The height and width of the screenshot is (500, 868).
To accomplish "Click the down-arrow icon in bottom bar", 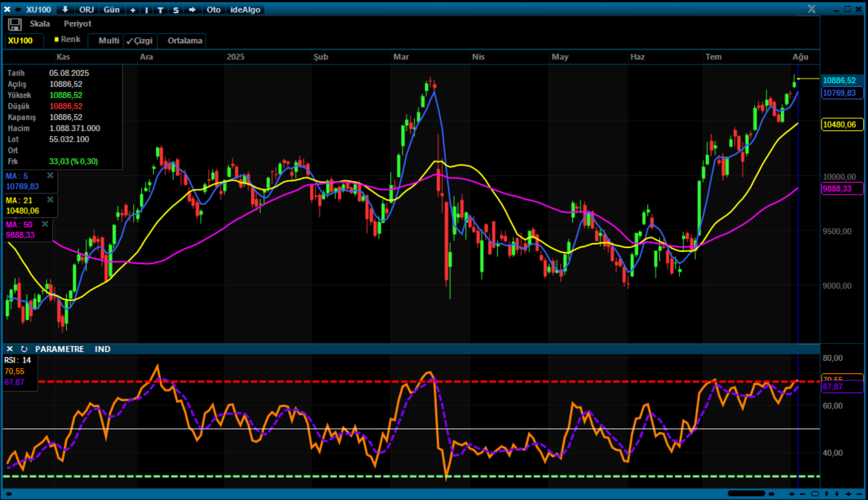I will (837, 494).
